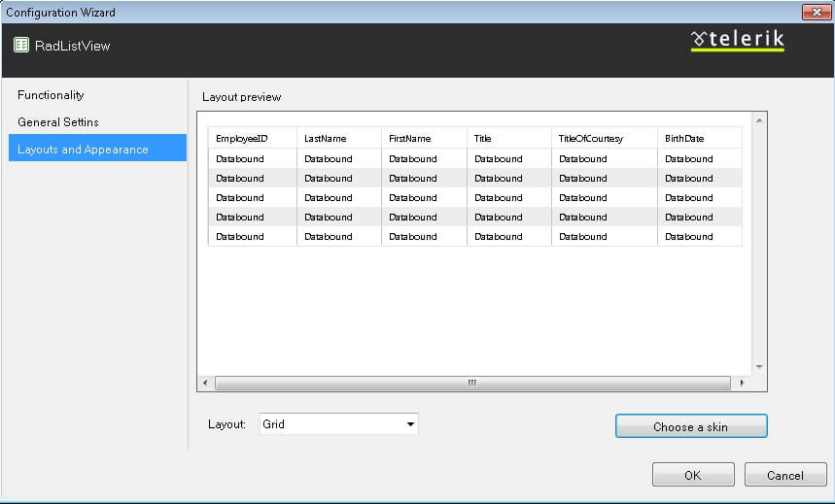The width and height of the screenshot is (835, 504).
Task: Open the Functionality section
Action: 51,95
